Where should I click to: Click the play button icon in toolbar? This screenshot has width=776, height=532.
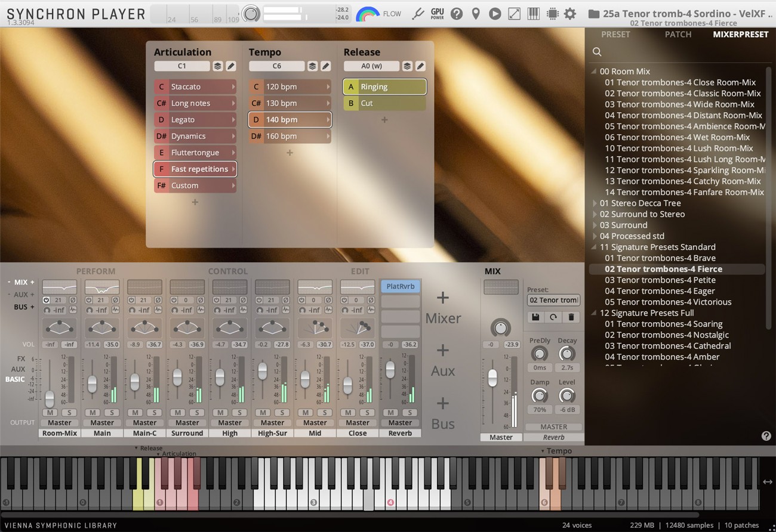[x=495, y=13]
